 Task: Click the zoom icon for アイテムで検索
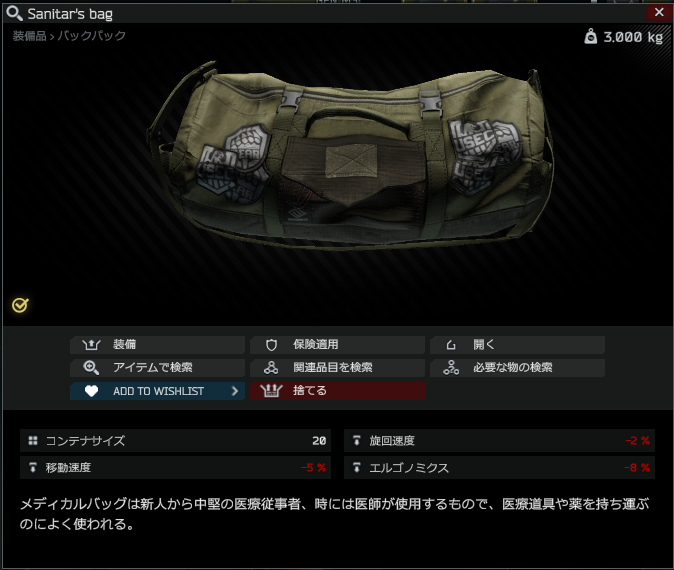pos(91,368)
